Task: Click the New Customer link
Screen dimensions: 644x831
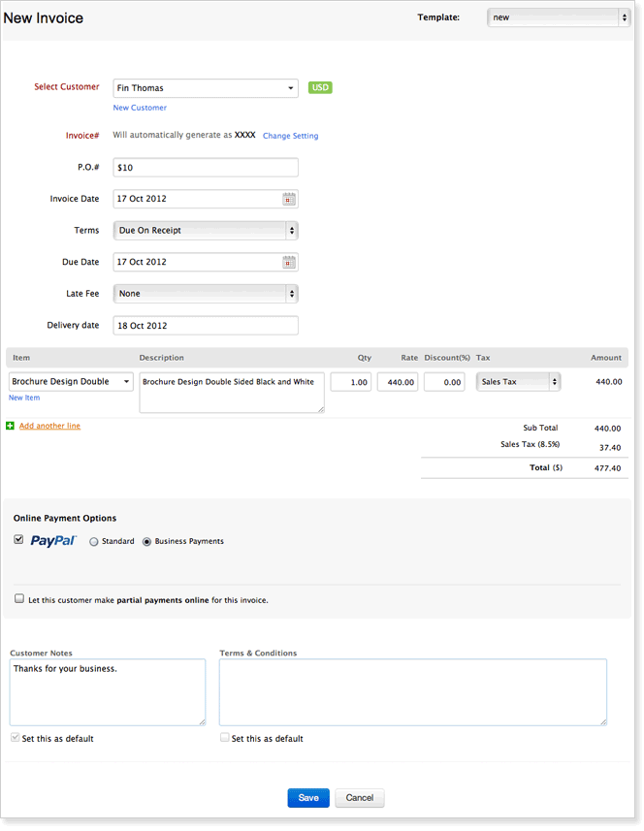Action: click(x=140, y=108)
